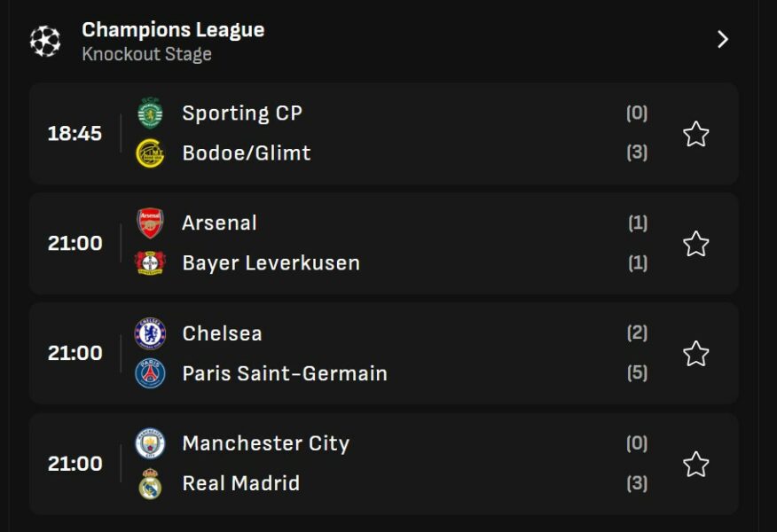Expand Champions League with the chevron arrow
777x532 pixels.
pos(723,40)
